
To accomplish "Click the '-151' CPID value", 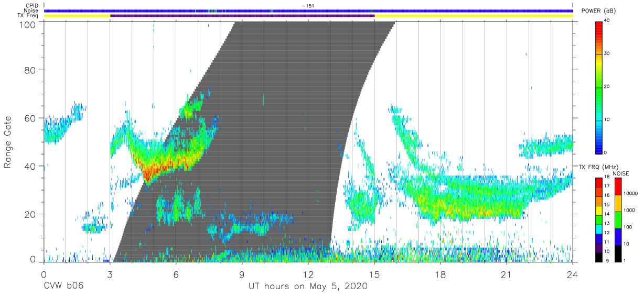I will point(308,6).
